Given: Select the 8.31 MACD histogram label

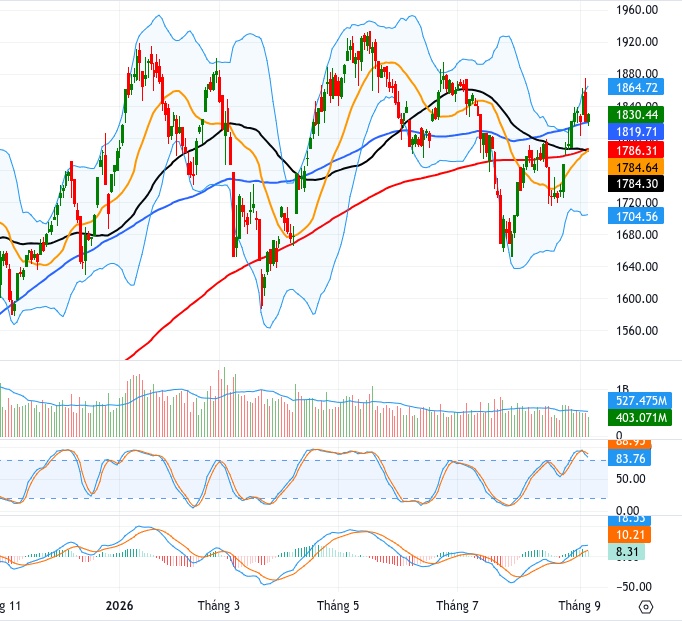Looking at the screenshot, I should tap(627, 552).
